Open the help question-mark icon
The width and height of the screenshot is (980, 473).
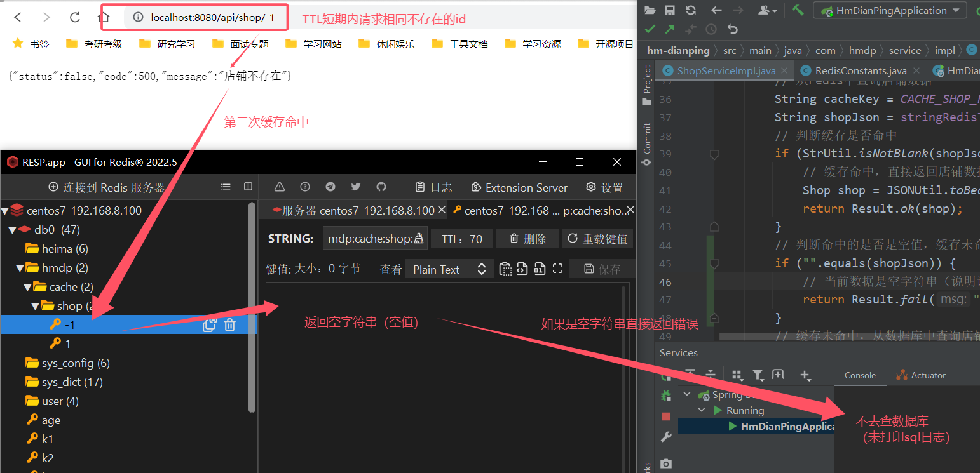[305, 187]
